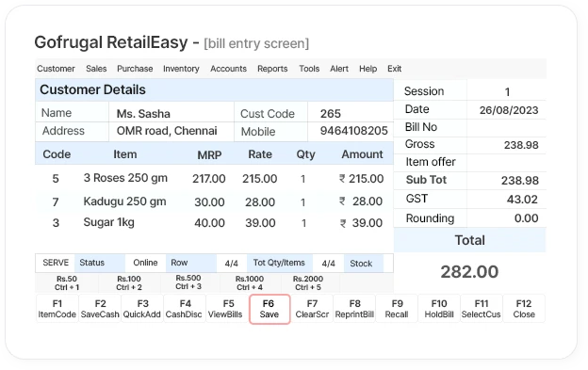Click the Amount column header
This screenshot has height=370, width=588.
[362, 154]
